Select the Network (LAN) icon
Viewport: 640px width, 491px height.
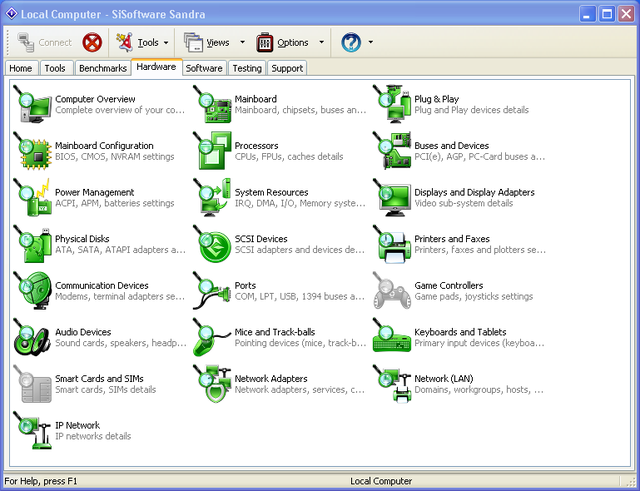[x=392, y=383]
